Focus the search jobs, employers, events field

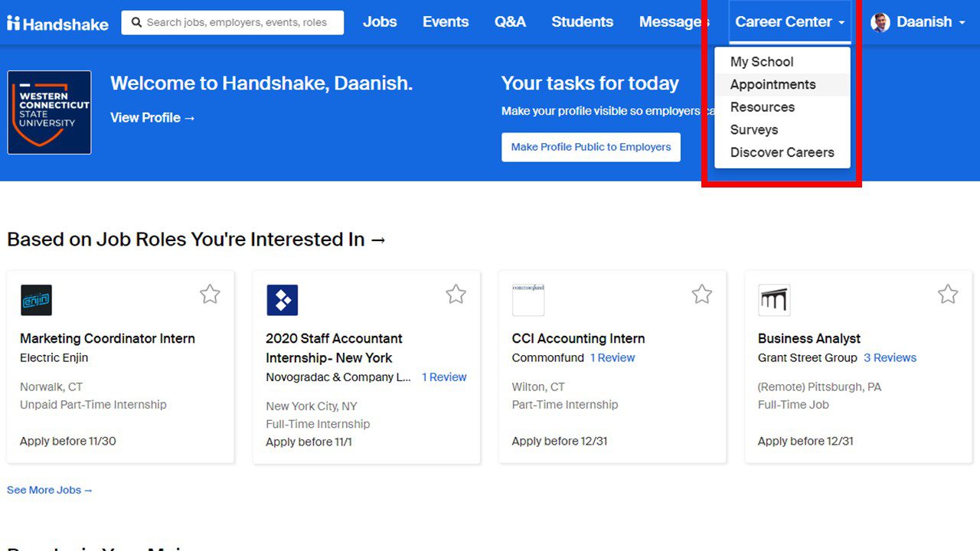click(233, 22)
